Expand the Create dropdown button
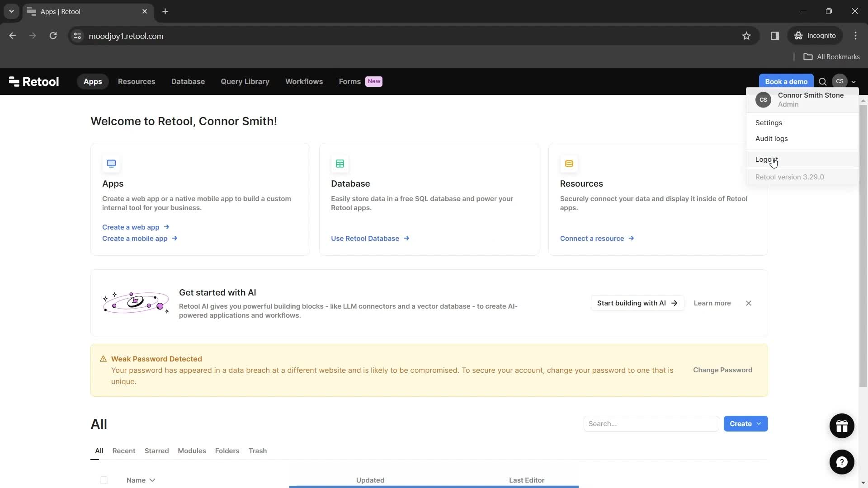This screenshot has height=488, width=868. click(761, 424)
